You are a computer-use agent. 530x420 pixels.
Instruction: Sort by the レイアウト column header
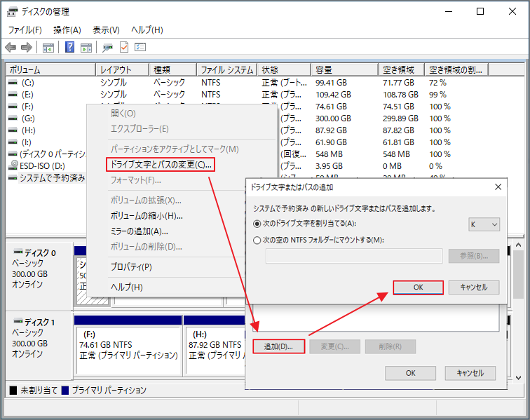[123, 70]
